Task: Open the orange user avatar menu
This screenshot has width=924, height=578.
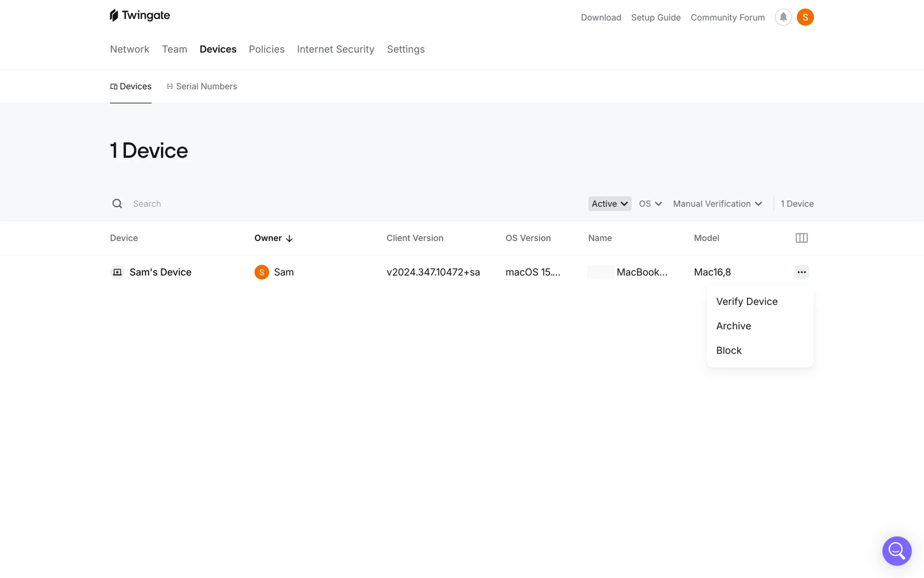Action: (x=805, y=17)
